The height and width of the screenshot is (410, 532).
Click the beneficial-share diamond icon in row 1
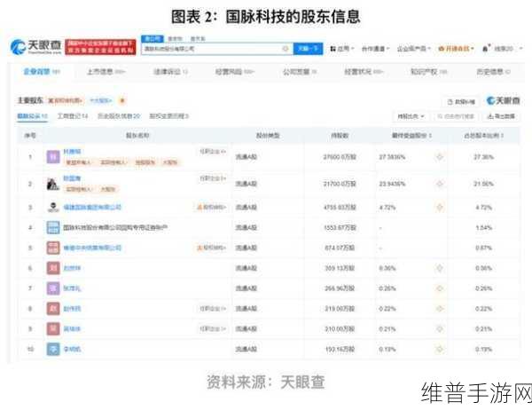pyautogui.click(x=440, y=157)
